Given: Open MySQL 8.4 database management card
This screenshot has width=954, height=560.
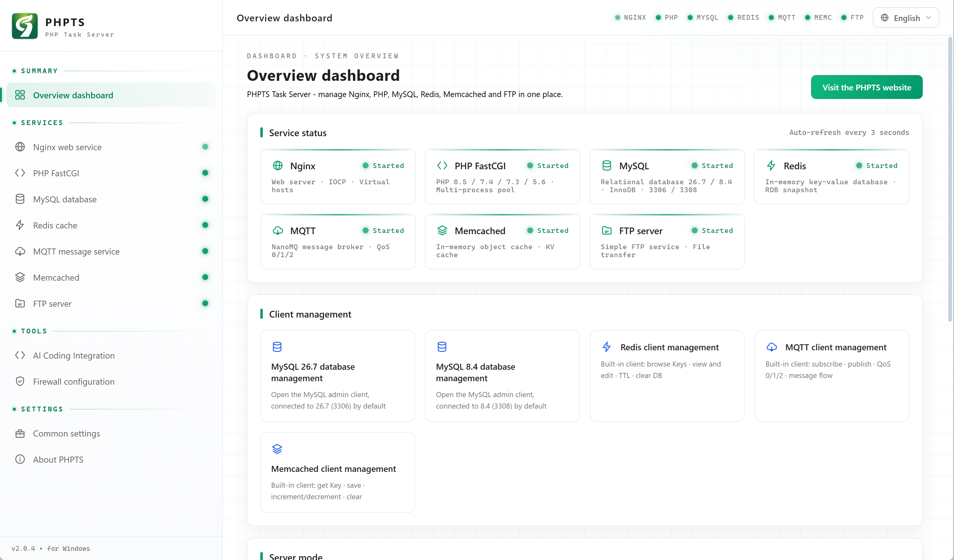Looking at the screenshot, I should pos(502,375).
